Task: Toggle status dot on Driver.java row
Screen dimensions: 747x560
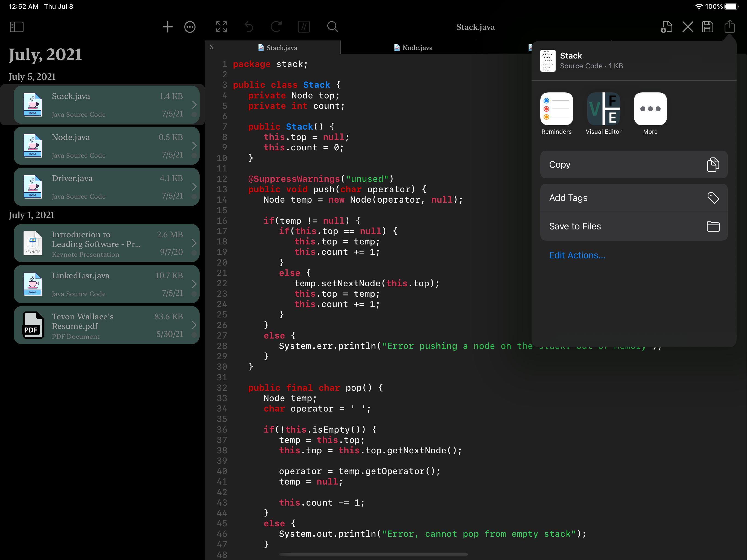Action: tap(194, 197)
